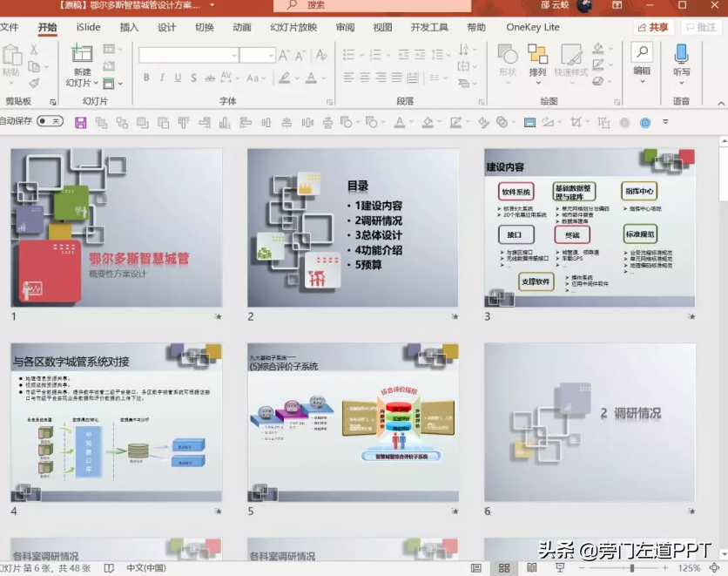
Task: Select slide 3 建设内容 thumbnail
Action: point(590,227)
